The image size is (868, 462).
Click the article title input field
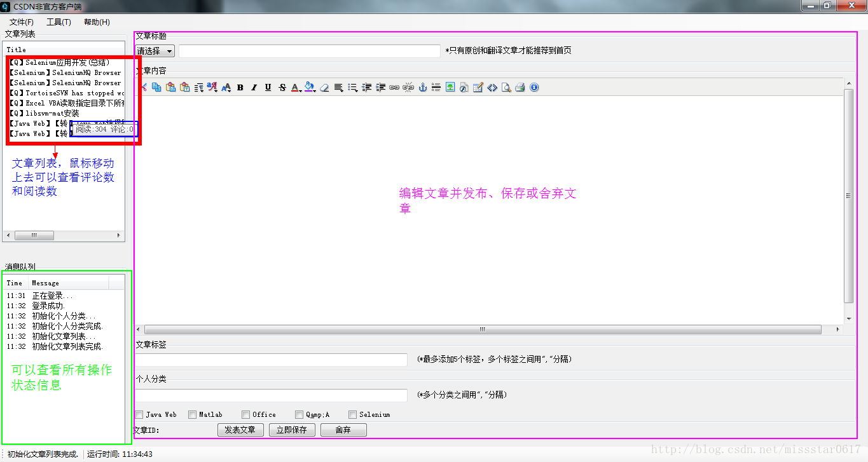[x=310, y=51]
